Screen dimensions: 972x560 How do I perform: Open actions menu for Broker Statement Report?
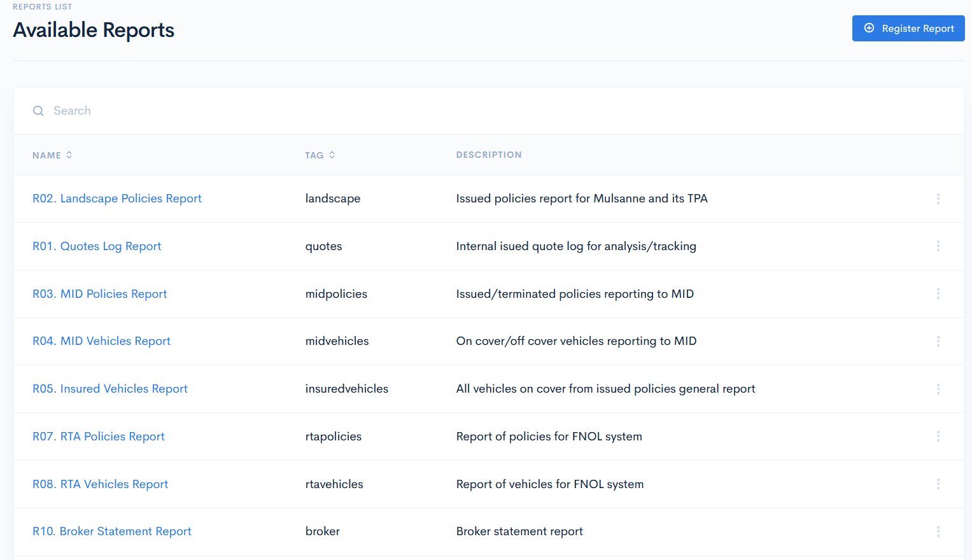coord(938,531)
